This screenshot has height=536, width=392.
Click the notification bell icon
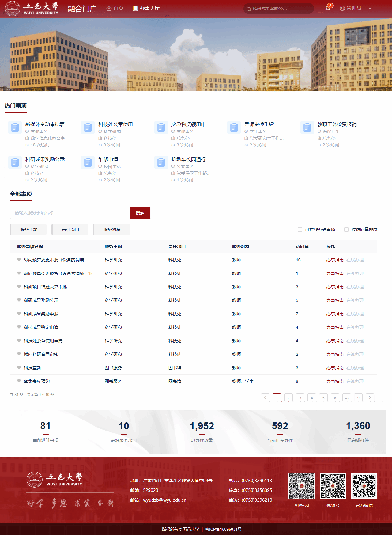[328, 8]
